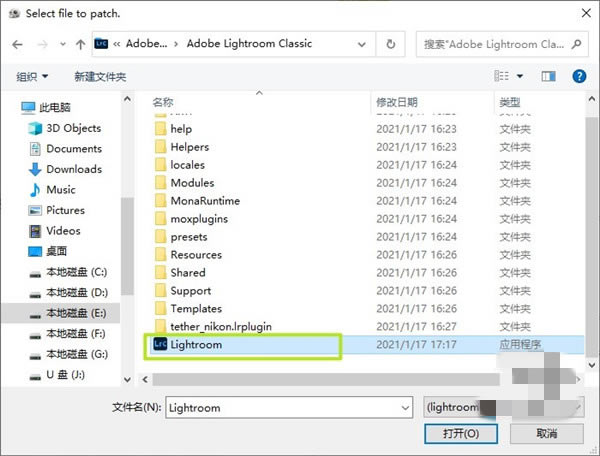Screen dimensions: 600x456
Task: Select the Shared folder name
Action: coord(188,273)
